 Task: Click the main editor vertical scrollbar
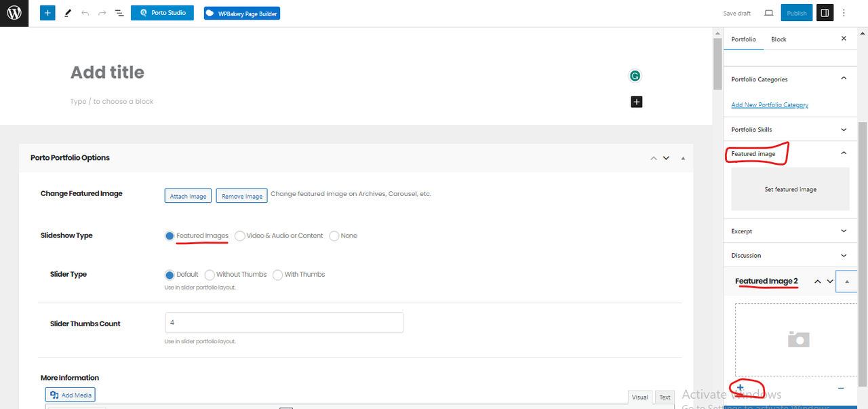[717, 64]
